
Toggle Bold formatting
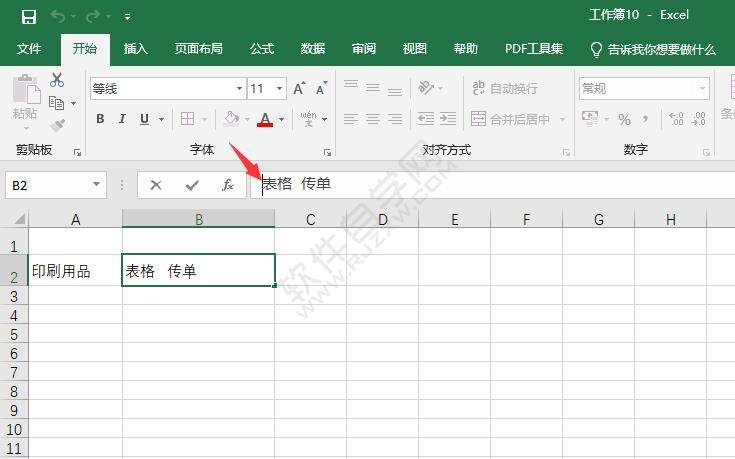pos(100,119)
